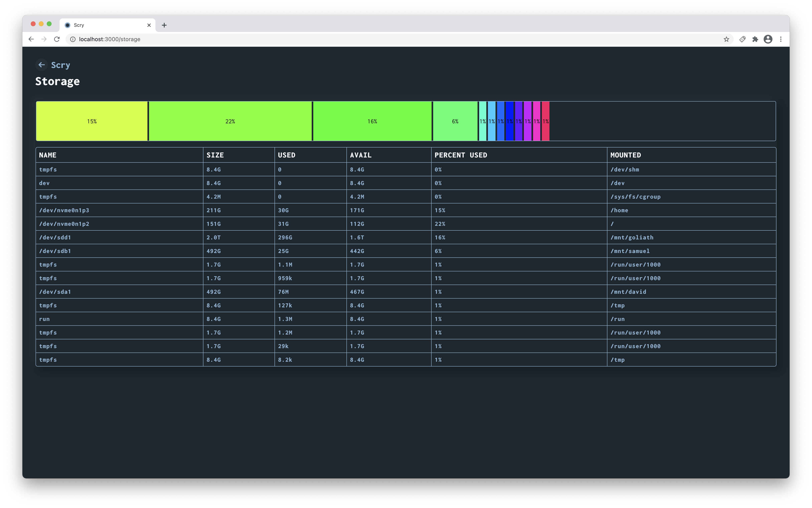Open a new tab with plus button

(x=164, y=25)
